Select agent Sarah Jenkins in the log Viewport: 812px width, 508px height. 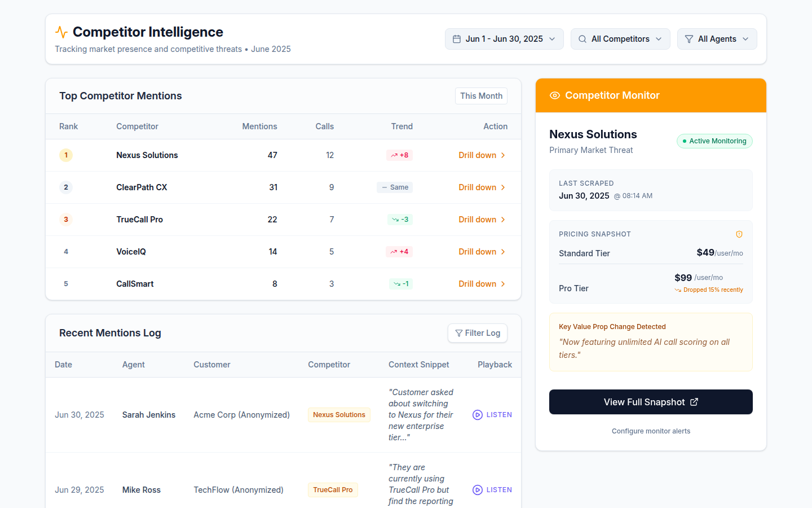(x=149, y=415)
